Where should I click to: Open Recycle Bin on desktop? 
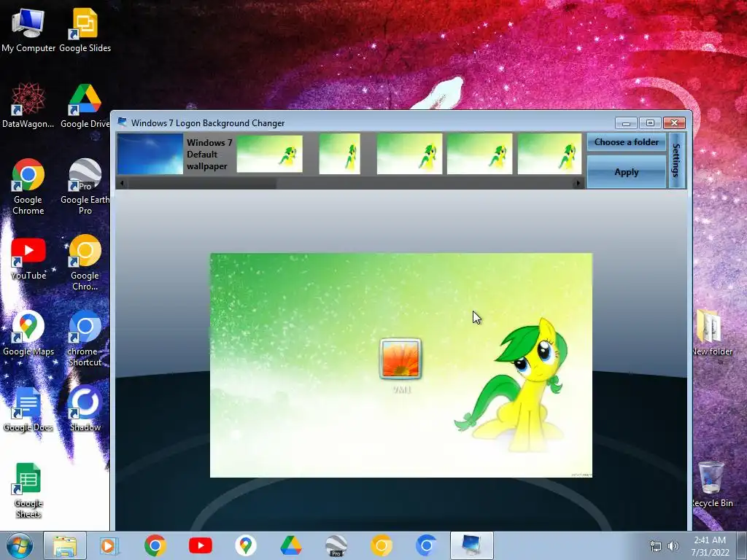pyautogui.click(x=712, y=484)
